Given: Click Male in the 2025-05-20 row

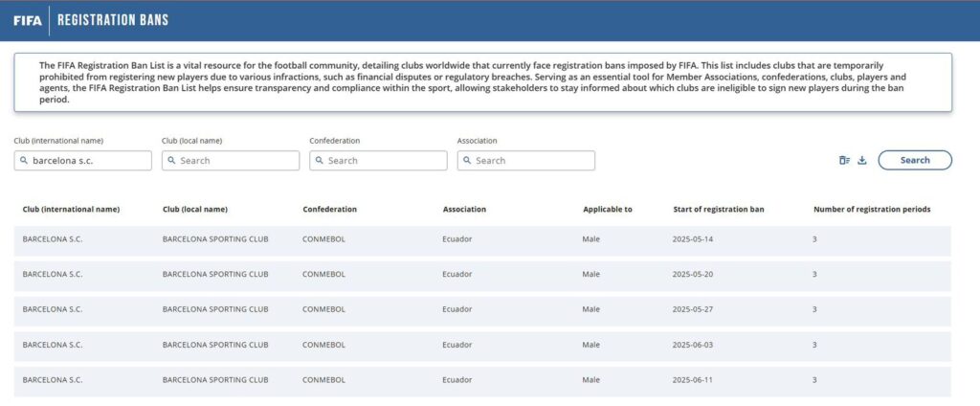Looking at the screenshot, I should 591,275.
